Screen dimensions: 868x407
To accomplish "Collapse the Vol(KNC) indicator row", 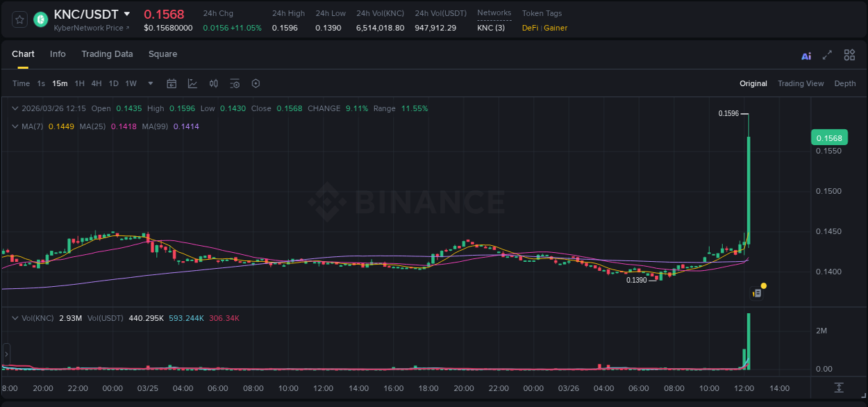I will click(15, 318).
